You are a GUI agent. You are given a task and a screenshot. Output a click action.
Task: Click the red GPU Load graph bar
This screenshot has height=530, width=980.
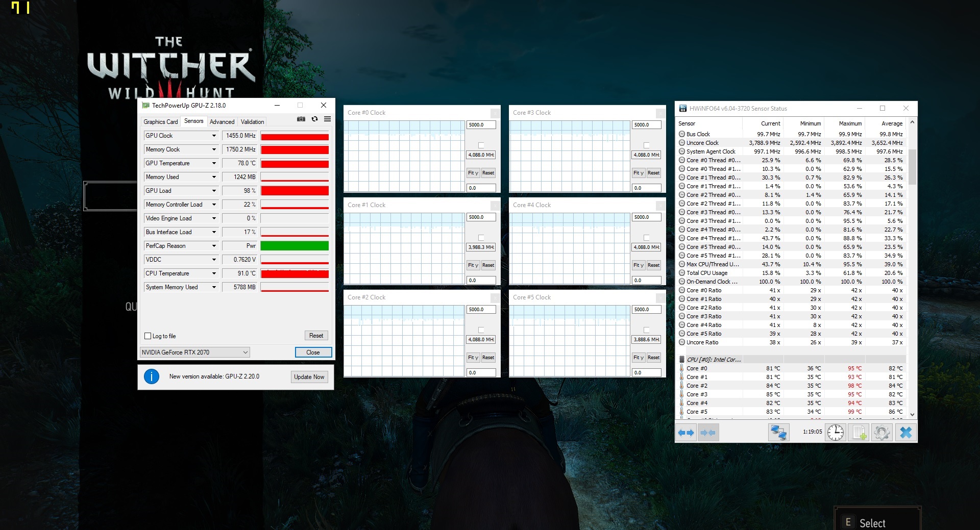pos(295,191)
